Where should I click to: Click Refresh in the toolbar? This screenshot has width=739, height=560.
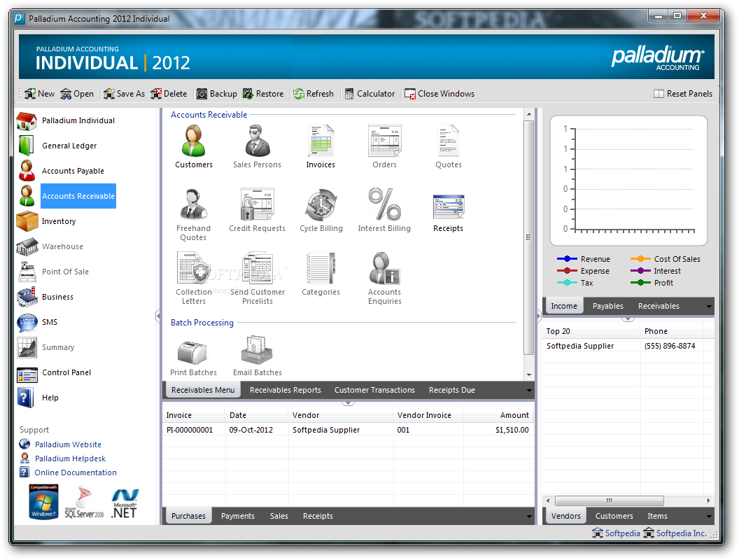314,94
